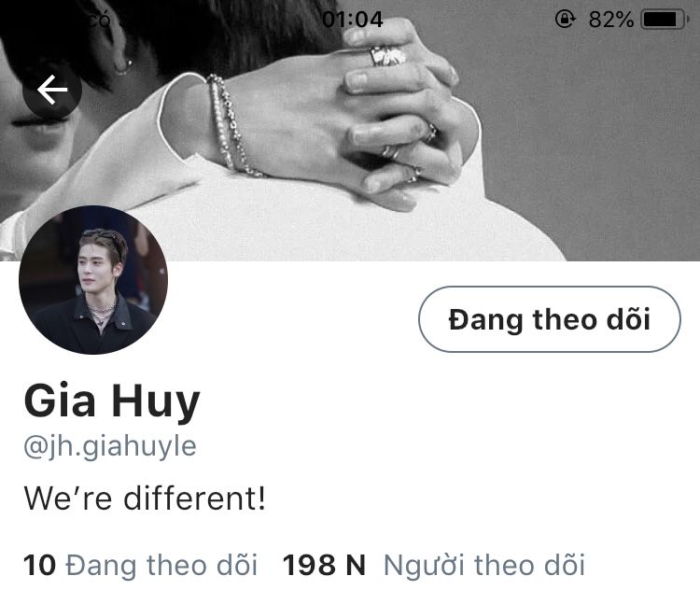Tap the 01:04 clock in status bar
Viewport: 700px width, 604px height.
click(x=352, y=20)
